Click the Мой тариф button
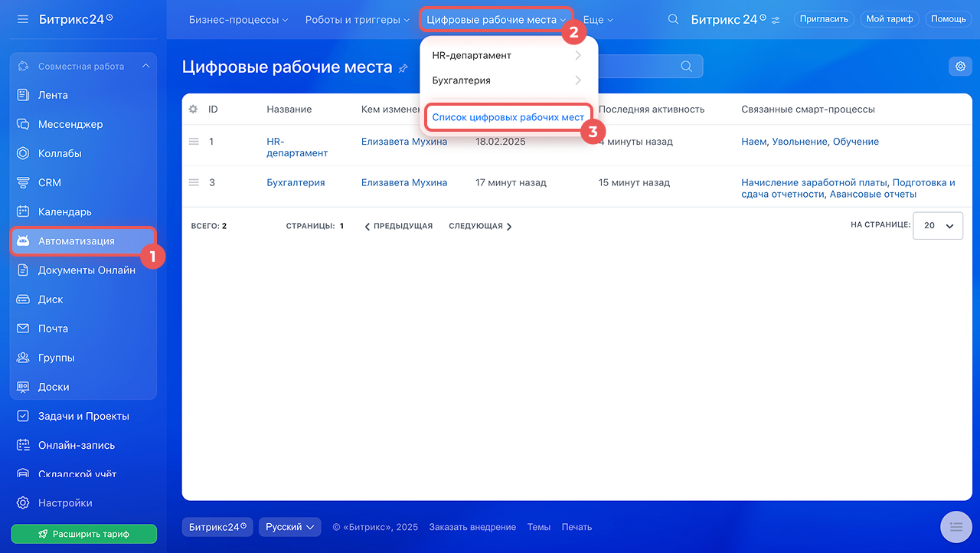 [890, 19]
